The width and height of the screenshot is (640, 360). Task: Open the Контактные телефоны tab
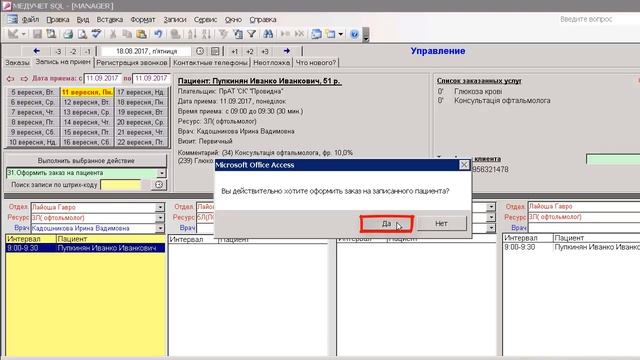point(210,62)
